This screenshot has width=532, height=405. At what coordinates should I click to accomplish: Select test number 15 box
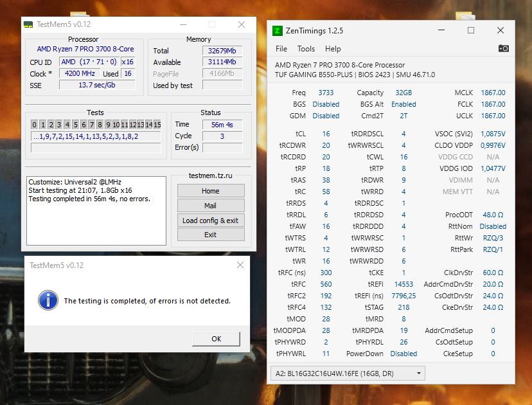(157, 125)
